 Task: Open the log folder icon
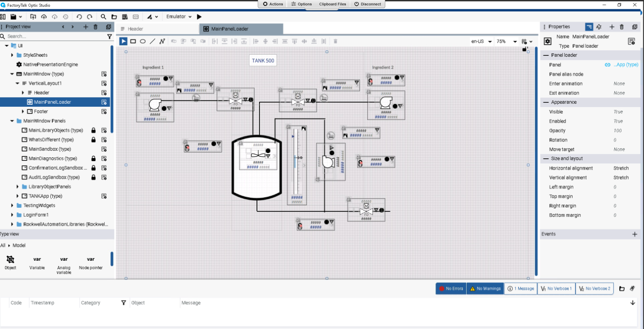tap(622, 288)
